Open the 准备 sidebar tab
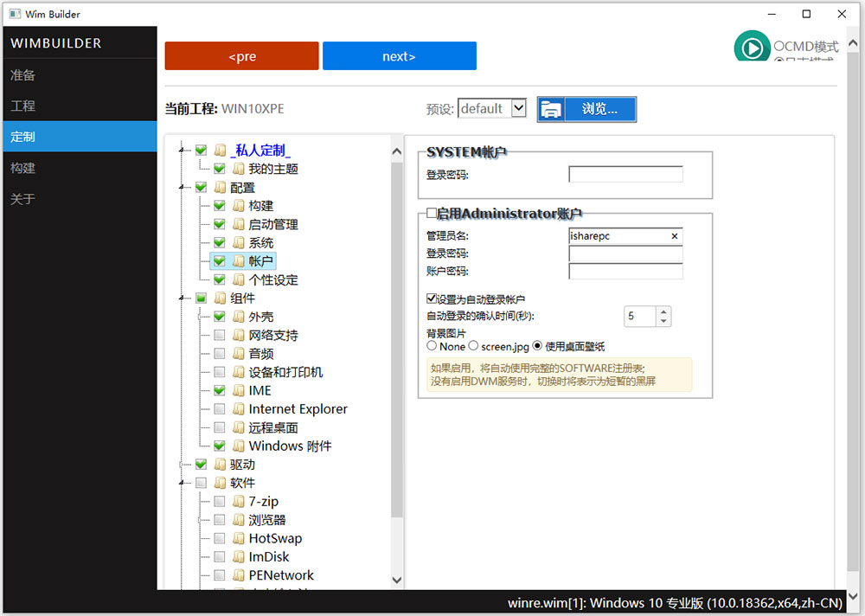Screen dimensions: 865x616 coord(80,74)
